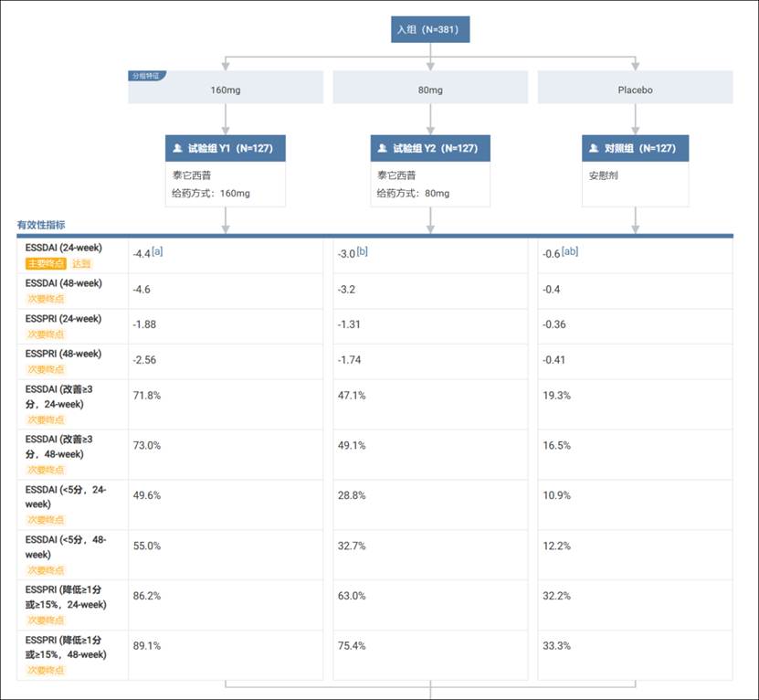Viewport: 759px width, 700px height.
Task: Click the 分组特征 tag label
Action: (146, 76)
